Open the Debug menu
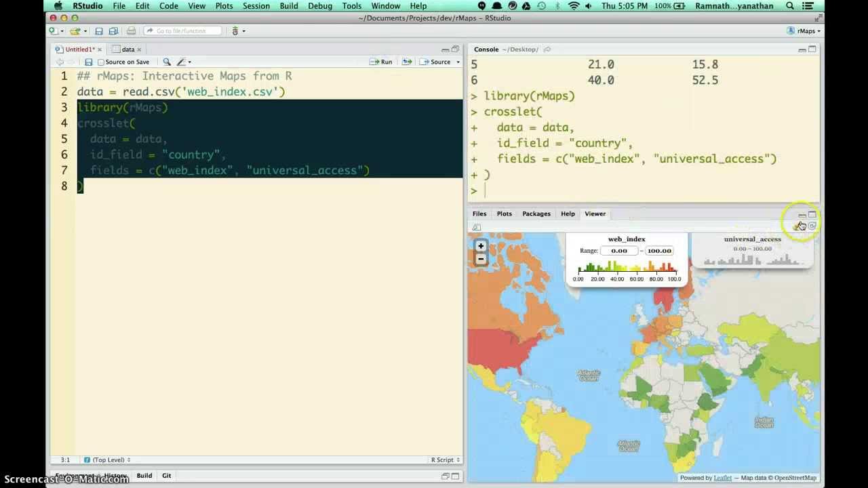This screenshot has width=868, height=488. [320, 6]
